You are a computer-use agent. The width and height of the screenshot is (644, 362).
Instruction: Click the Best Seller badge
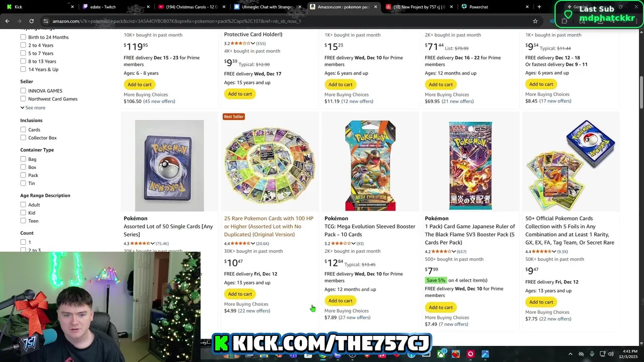click(x=233, y=117)
